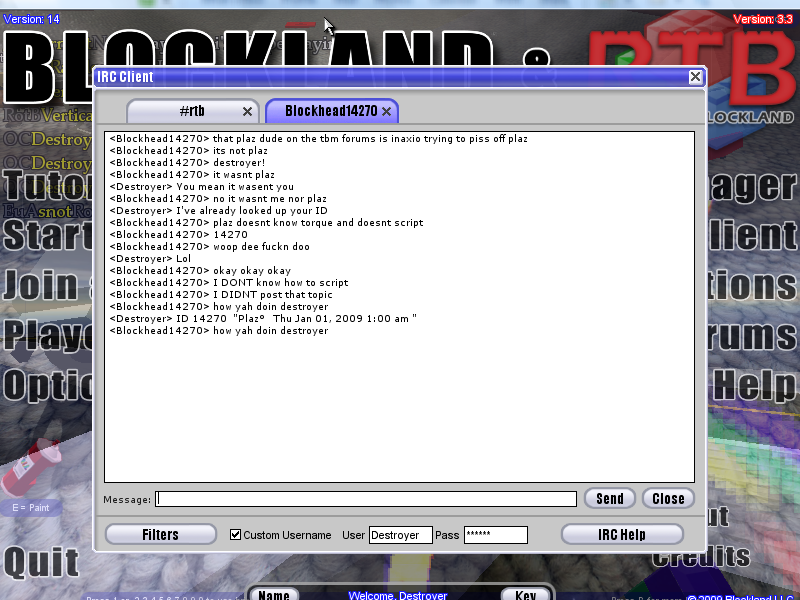Image resolution: width=800 pixels, height=600 pixels.
Task: Click the message containing only "14270"
Action: (x=179, y=235)
